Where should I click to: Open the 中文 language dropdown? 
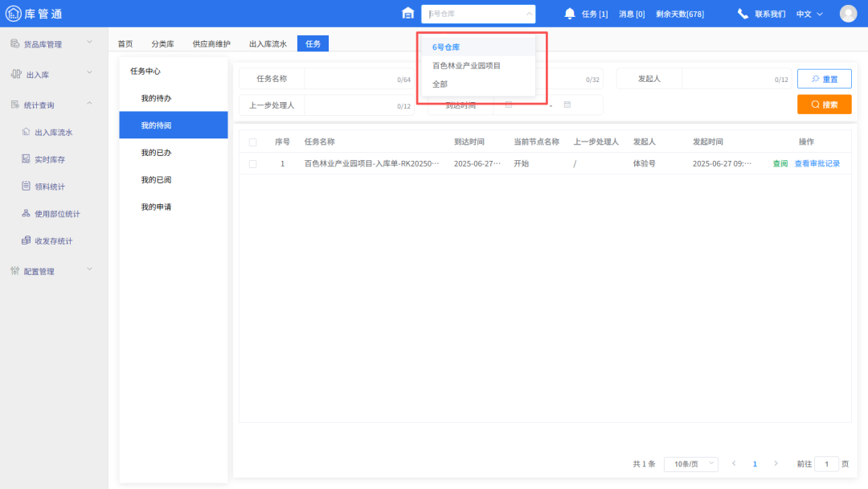(x=810, y=14)
